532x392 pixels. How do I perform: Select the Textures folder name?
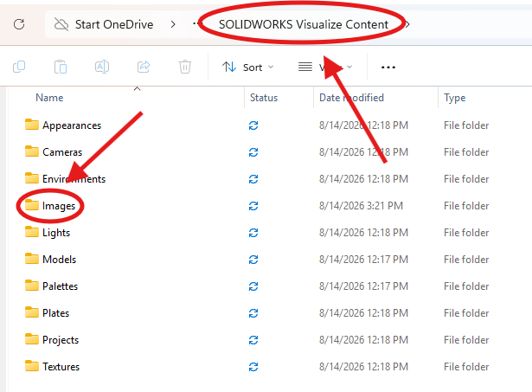click(x=61, y=367)
